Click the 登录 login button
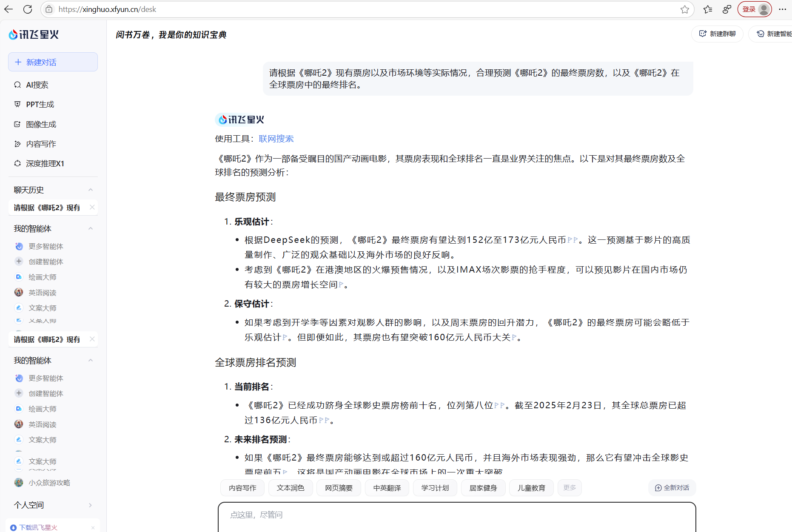 [755, 9]
